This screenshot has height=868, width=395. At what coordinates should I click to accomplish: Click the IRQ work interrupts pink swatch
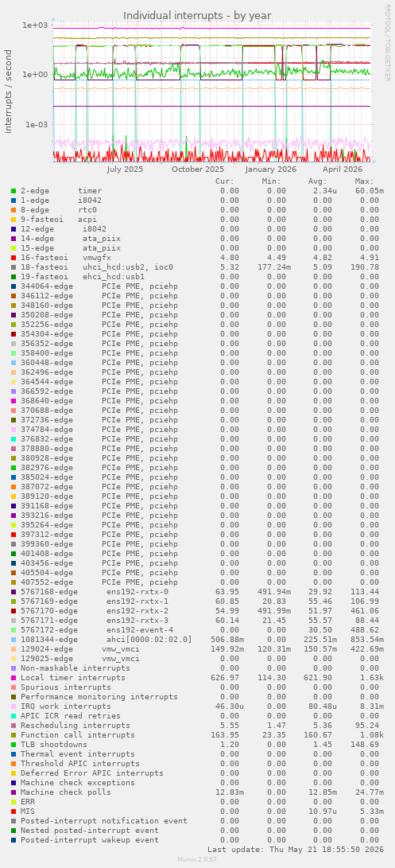pos(14,706)
